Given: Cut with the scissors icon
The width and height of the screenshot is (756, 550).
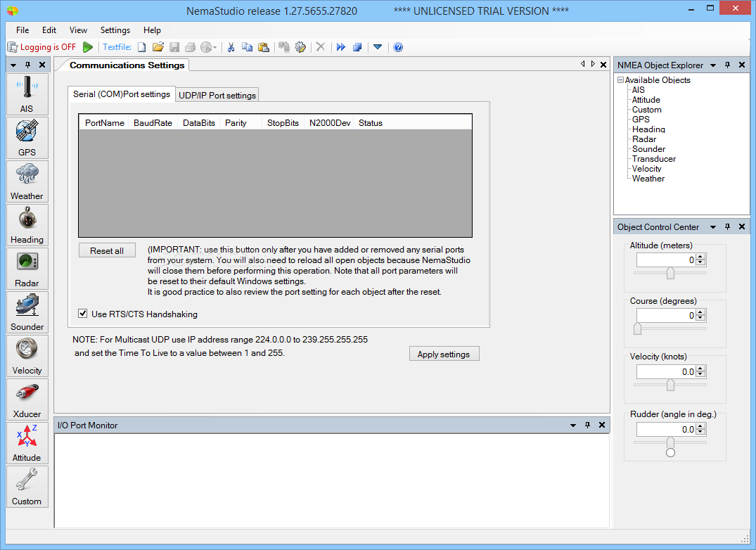Looking at the screenshot, I should pos(231,47).
